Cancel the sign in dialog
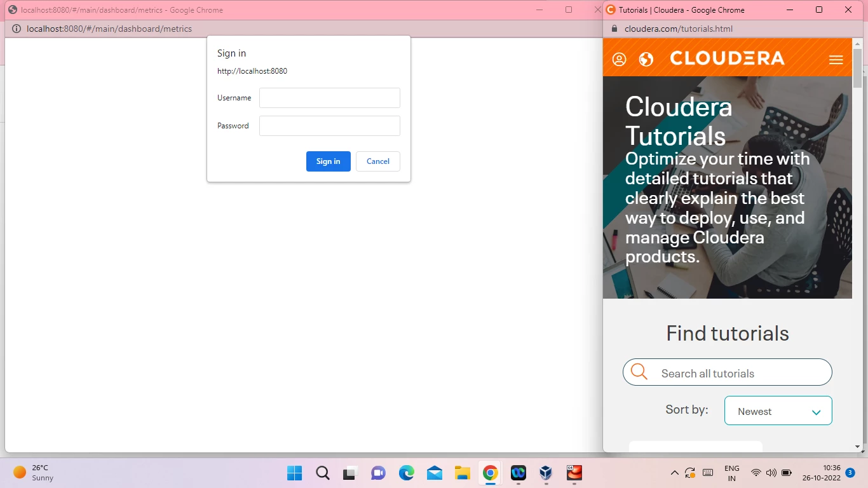Screen dimensions: 868x488 (x=378, y=161)
